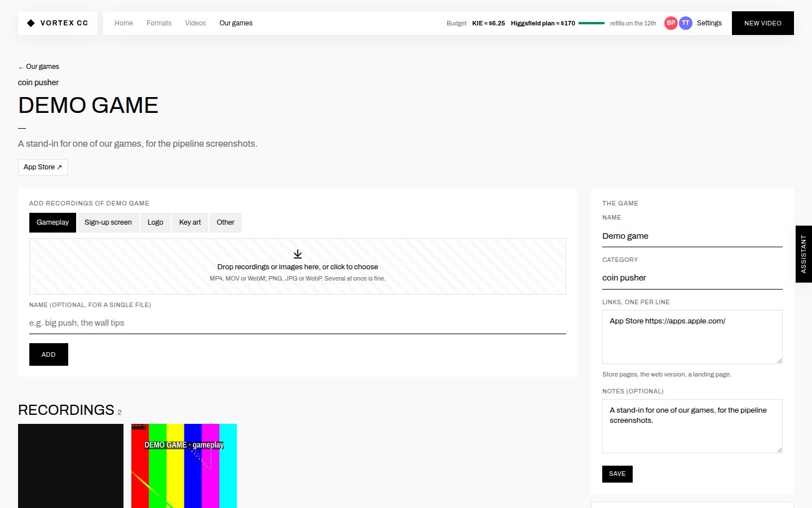Focus the recording name input field
Image resolution: width=812 pixels, height=508 pixels.
[298, 323]
